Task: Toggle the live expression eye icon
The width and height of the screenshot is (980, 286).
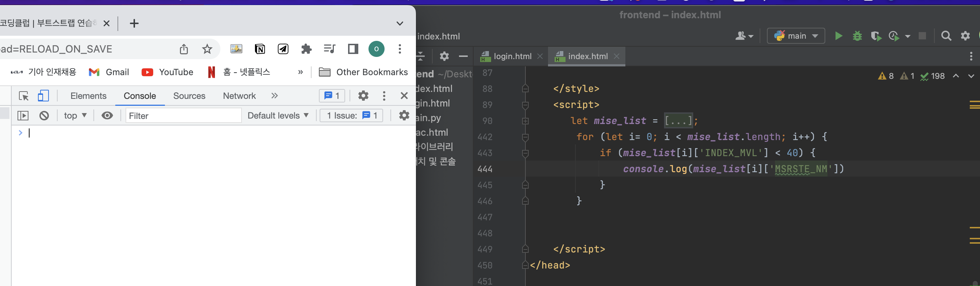Action: pos(107,116)
